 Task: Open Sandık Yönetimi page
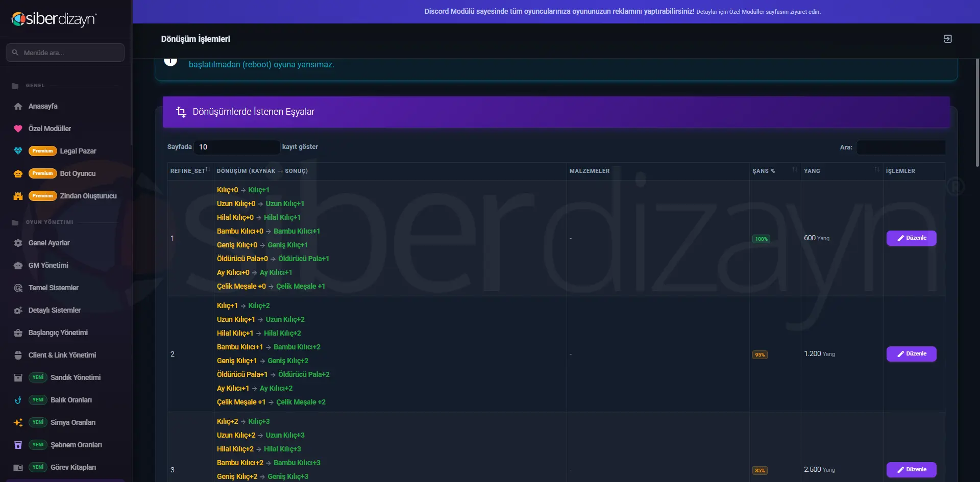click(x=76, y=377)
